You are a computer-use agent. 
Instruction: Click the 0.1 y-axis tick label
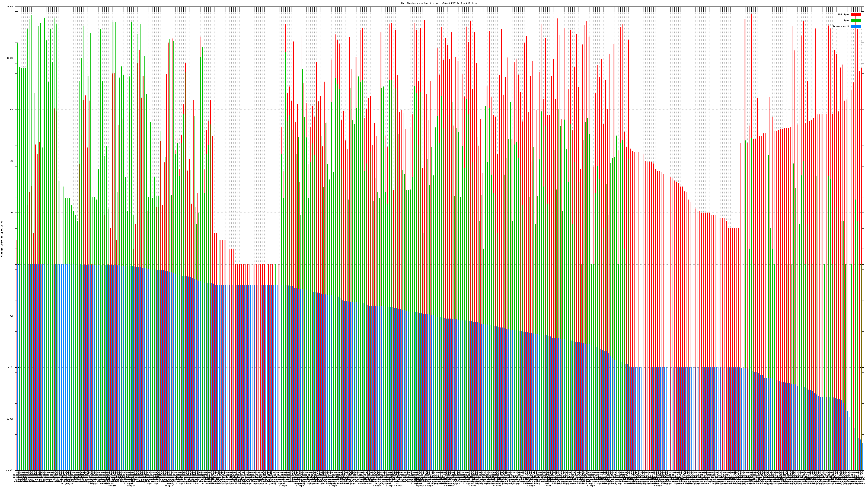point(12,316)
